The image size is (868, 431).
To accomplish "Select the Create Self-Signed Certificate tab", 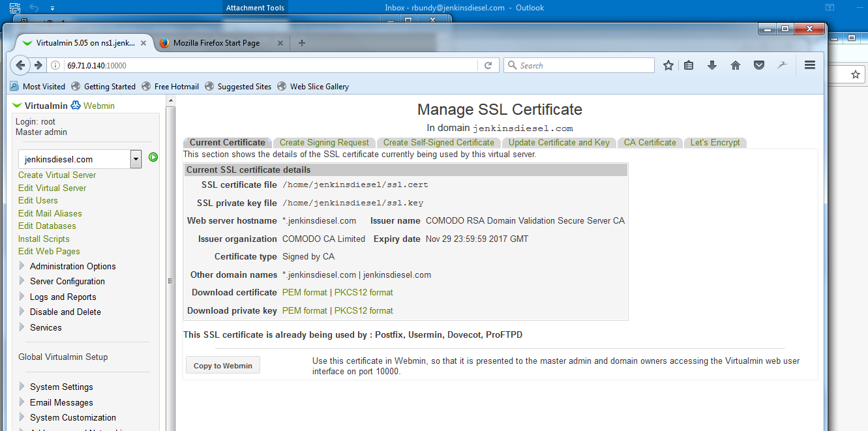I will coord(438,142).
